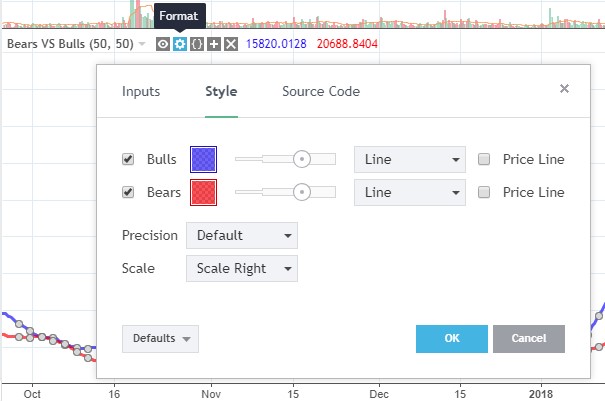The image size is (605, 401).
Task: Uncheck the Bulls plot checkbox
Action: coord(128,159)
